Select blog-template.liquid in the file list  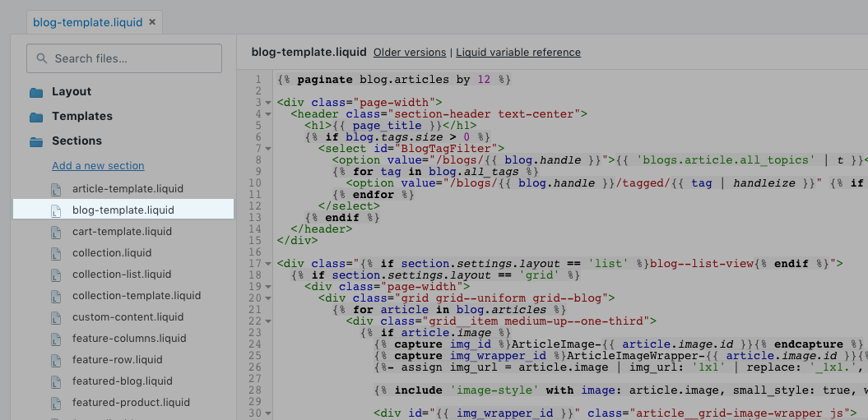pos(123,210)
